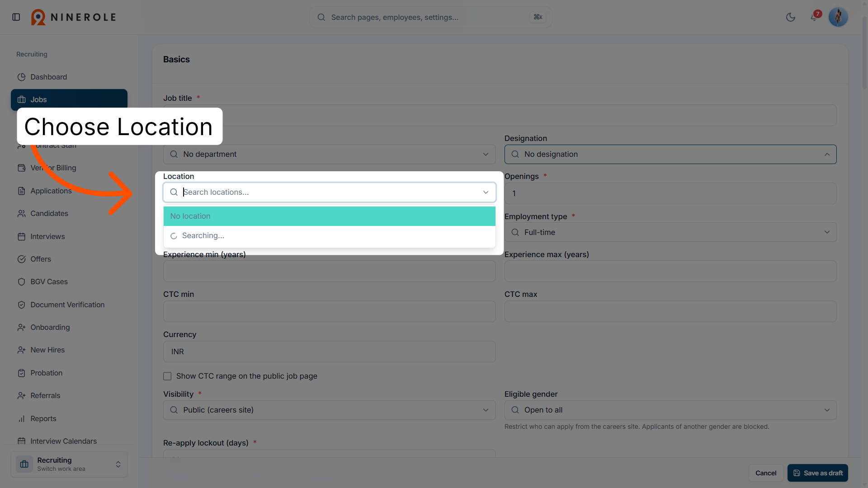Collapse the No designation dropdown

670,154
